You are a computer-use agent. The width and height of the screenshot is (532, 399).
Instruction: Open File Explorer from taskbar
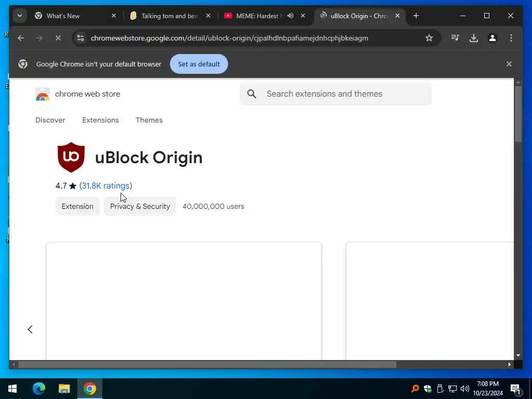(x=64, y=389)
